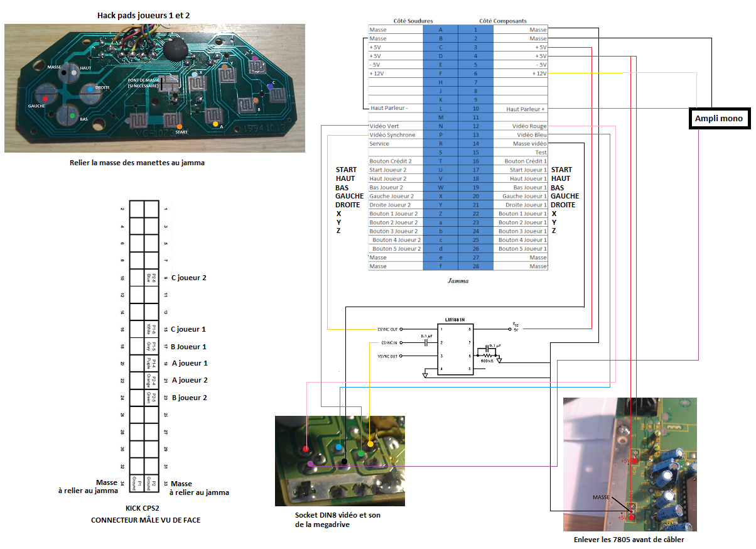Click the red GAUCHE dot on gamepad PCB

coord(44,98)
